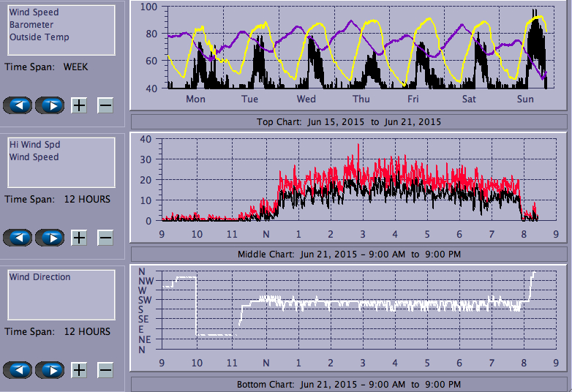Image resolution: width=572 pixels, height=392 pixels.
Task: Select Barometer in the top chart list
Action: pos(31,25)
